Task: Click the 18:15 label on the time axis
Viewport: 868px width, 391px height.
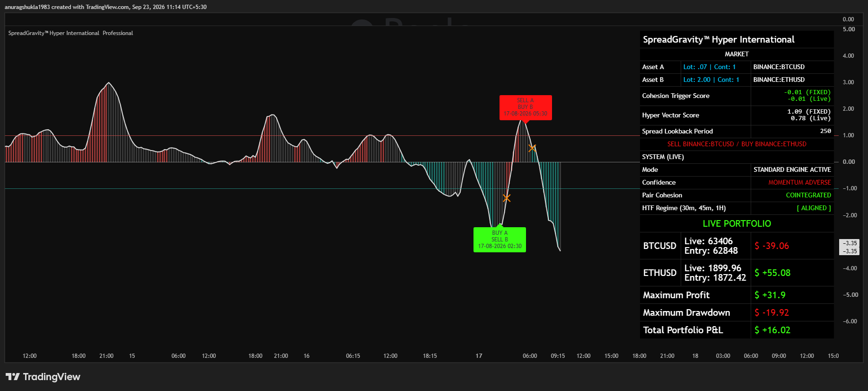Action: tap(430, 356)
